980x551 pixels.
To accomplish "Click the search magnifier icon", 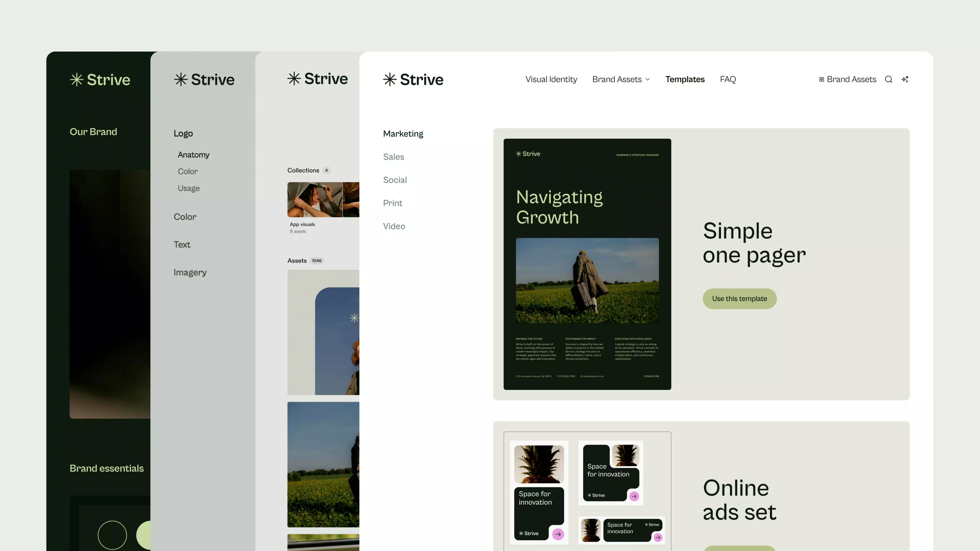I will (x=888, y=80).
